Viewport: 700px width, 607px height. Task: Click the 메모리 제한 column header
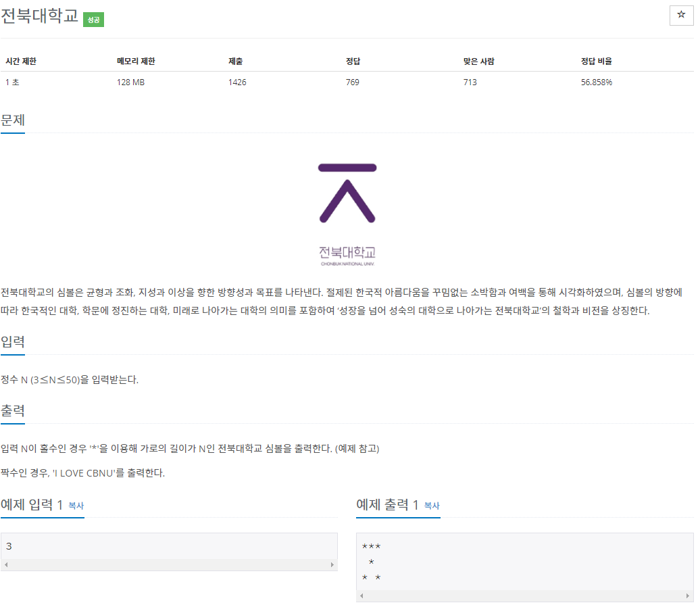coord(136,62)
